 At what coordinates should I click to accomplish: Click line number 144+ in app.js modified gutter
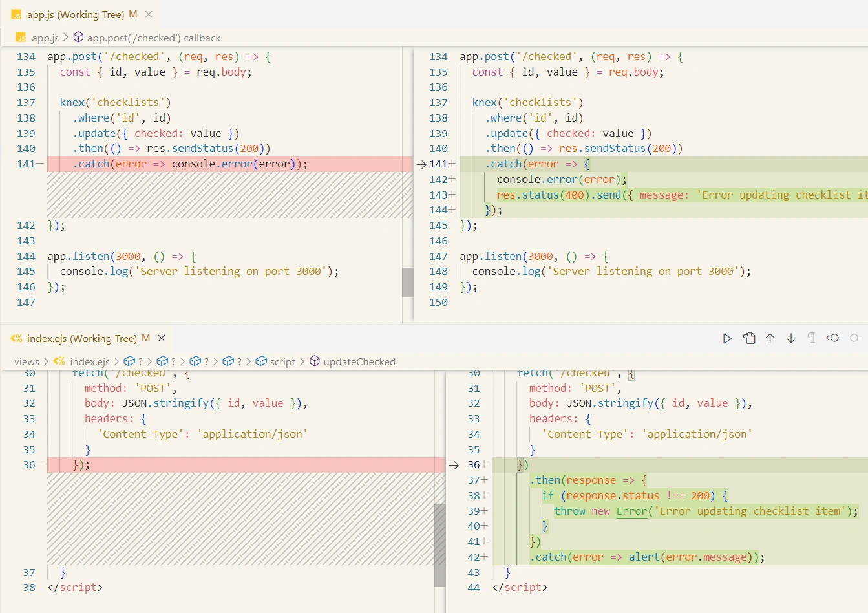pyautogui.click(x=442, y=210)
